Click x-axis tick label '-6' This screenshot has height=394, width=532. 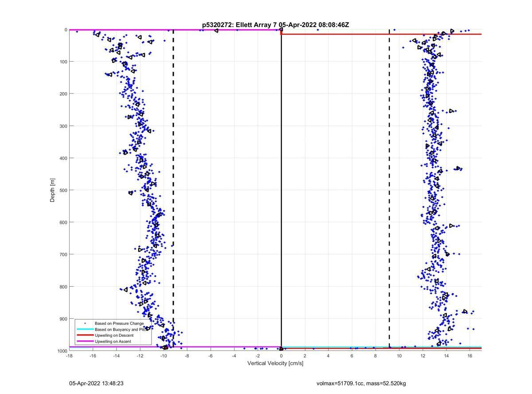coord(210,355)
